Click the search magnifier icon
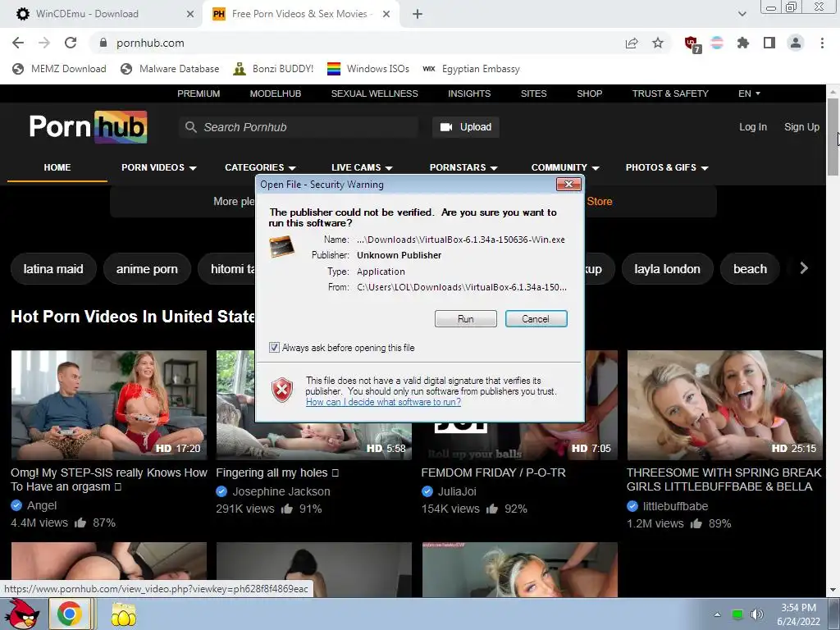 pyautogui.click(x=190, y=127)
